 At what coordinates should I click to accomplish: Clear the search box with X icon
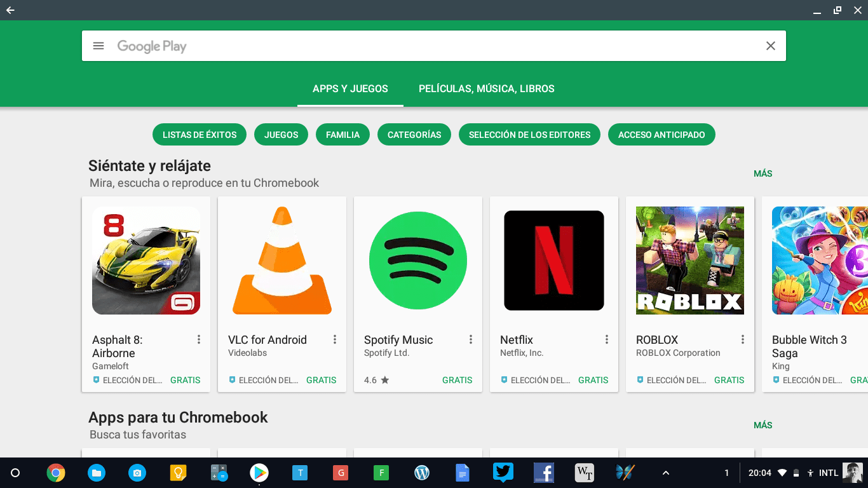(770, 46)
